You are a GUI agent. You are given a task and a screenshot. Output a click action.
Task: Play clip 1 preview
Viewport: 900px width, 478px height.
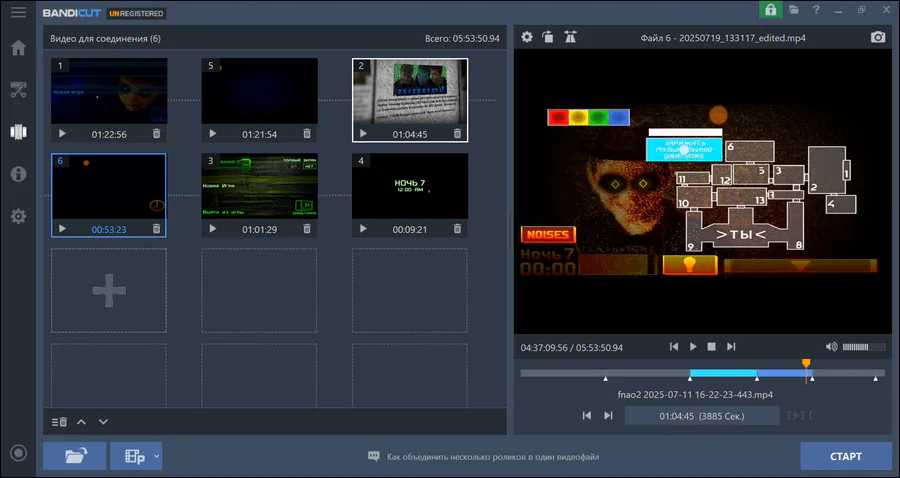tap(62, 134)
